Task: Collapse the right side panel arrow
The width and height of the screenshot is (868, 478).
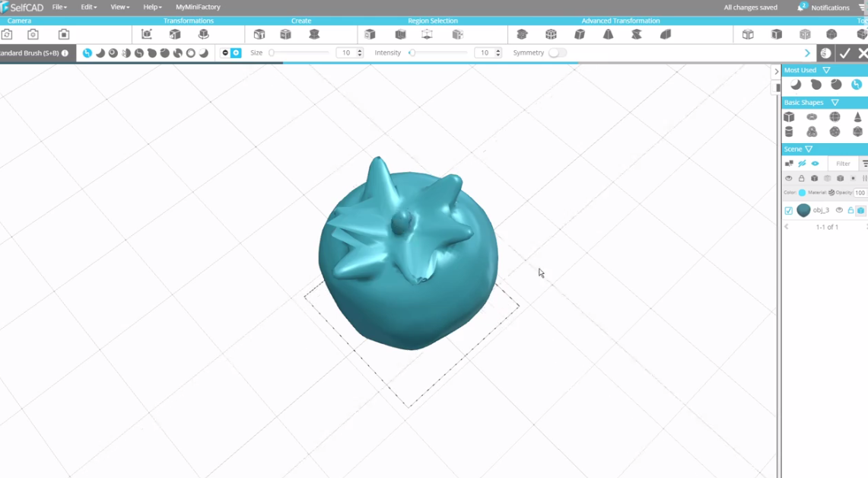Action: 776,72
